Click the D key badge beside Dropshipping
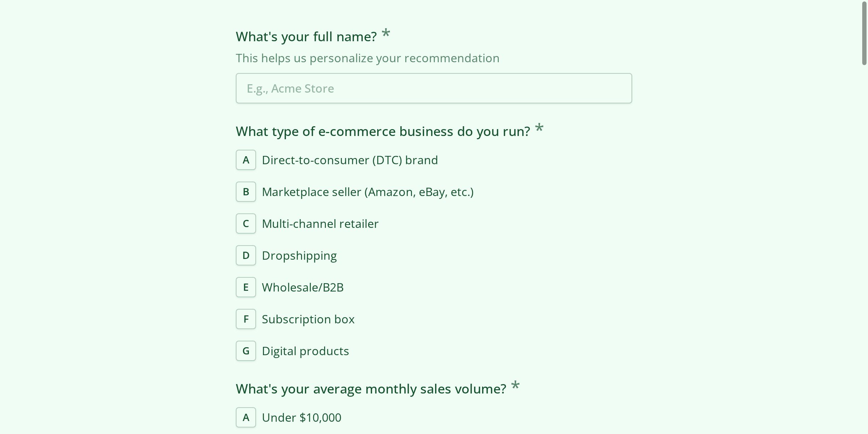This screenshot has height=434, width=868. coord(246,255)
